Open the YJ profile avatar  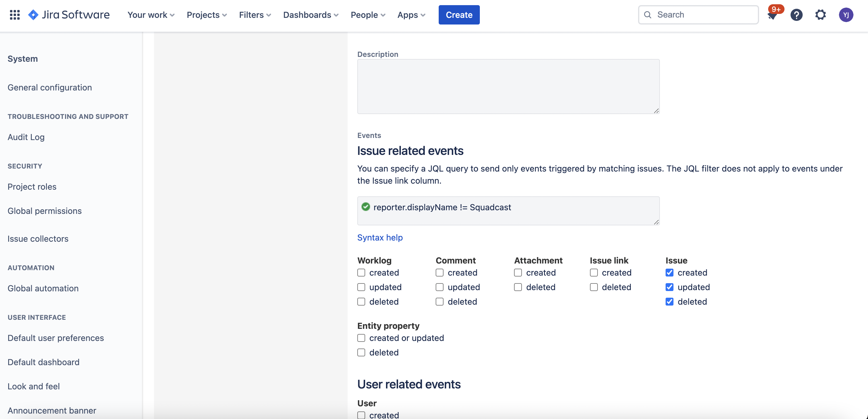(845, 15)
